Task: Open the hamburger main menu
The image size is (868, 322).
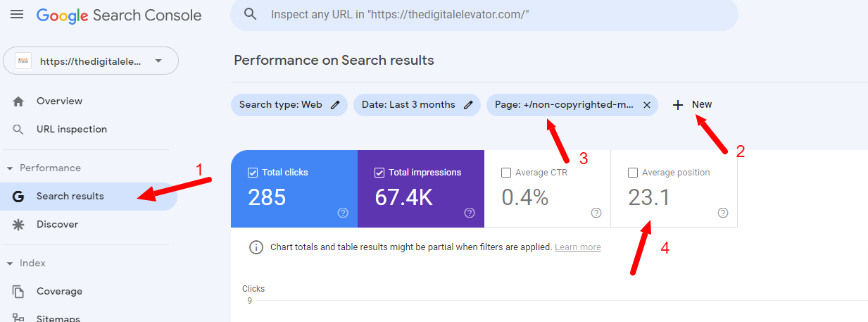Action: pos(16,15)
